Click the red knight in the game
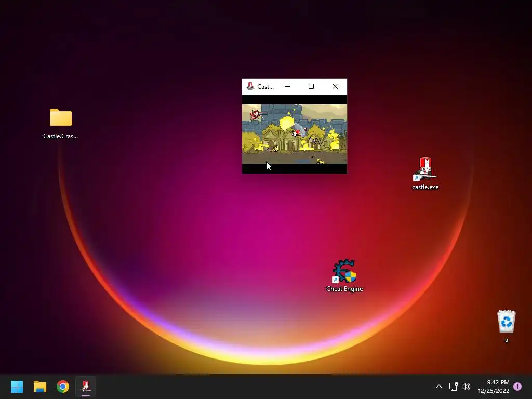The image size is (532, 399). click(x=296, y=134)
